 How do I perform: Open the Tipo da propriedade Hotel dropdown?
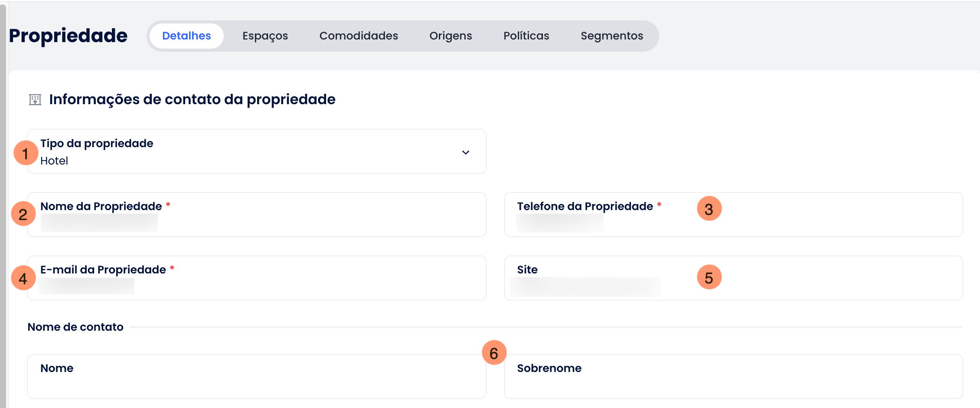pyautogui.click(x=257, y=151)
